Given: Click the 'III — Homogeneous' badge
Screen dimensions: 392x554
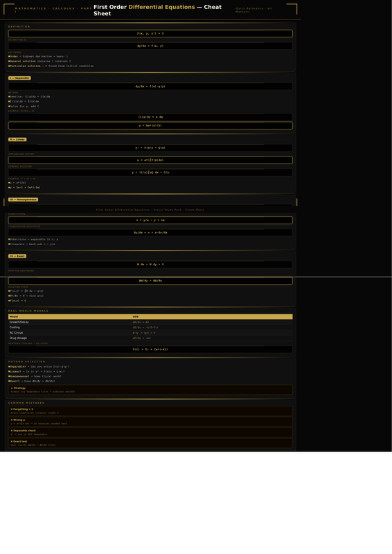Looking at the screenshot, I should (23, 199).
